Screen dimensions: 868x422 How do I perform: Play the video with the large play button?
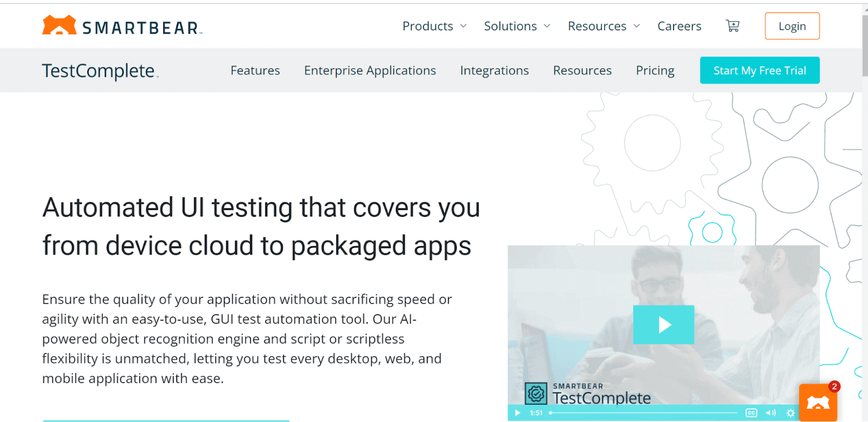663,324
